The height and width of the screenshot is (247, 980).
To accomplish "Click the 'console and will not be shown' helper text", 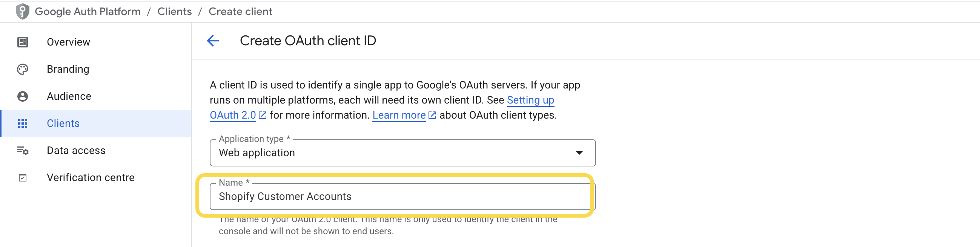I will (306, 231).
